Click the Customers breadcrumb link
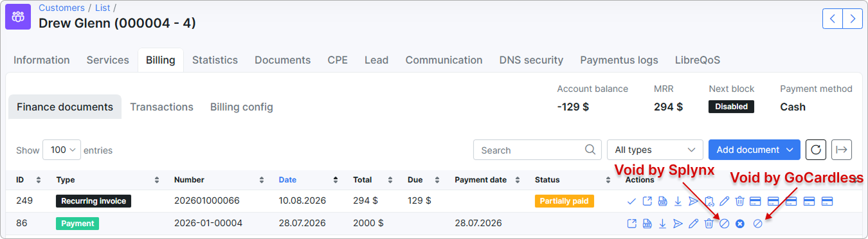Viewport: 868px width, 239px height. [x=62, y=8]
